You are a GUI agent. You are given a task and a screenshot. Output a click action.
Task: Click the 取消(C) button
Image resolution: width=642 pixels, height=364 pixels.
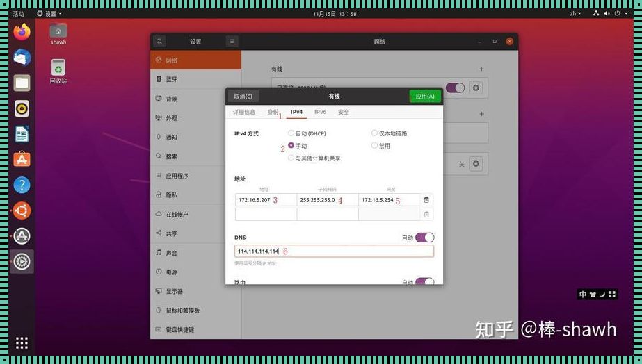click(x=243, y=97)
